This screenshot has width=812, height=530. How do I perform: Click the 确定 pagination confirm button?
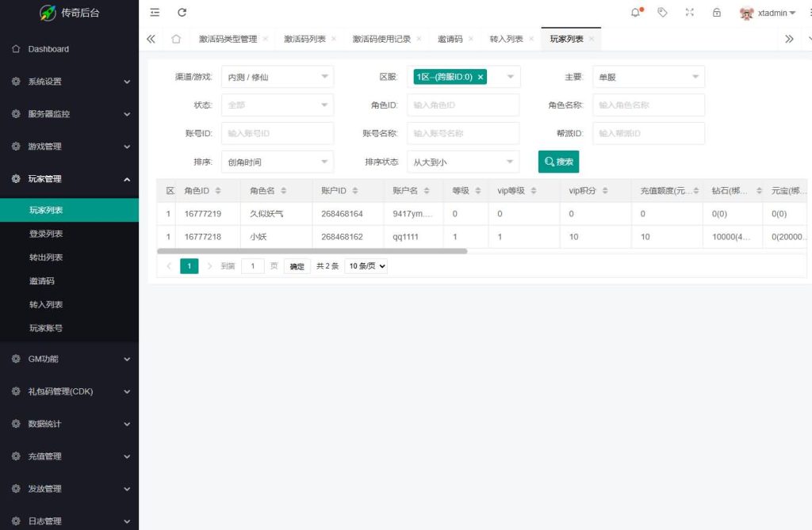pos(297,267)
